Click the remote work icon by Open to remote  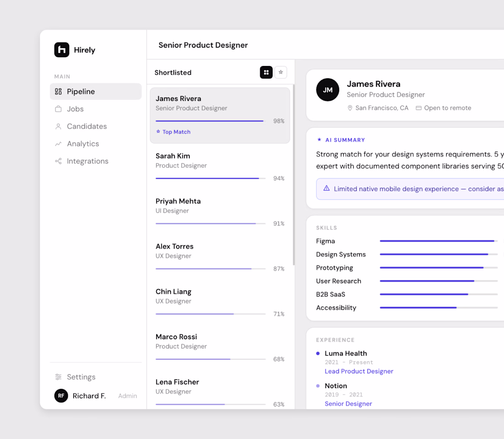click(418, 108)
